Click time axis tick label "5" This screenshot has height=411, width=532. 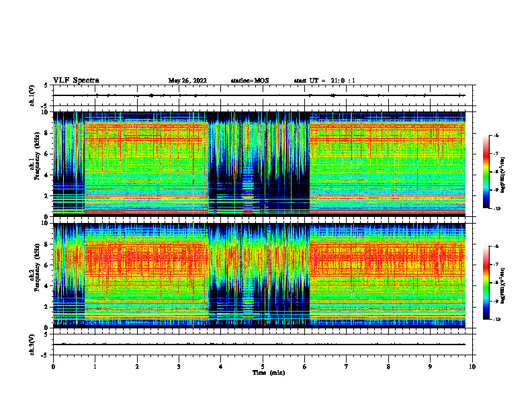[263, 367]
